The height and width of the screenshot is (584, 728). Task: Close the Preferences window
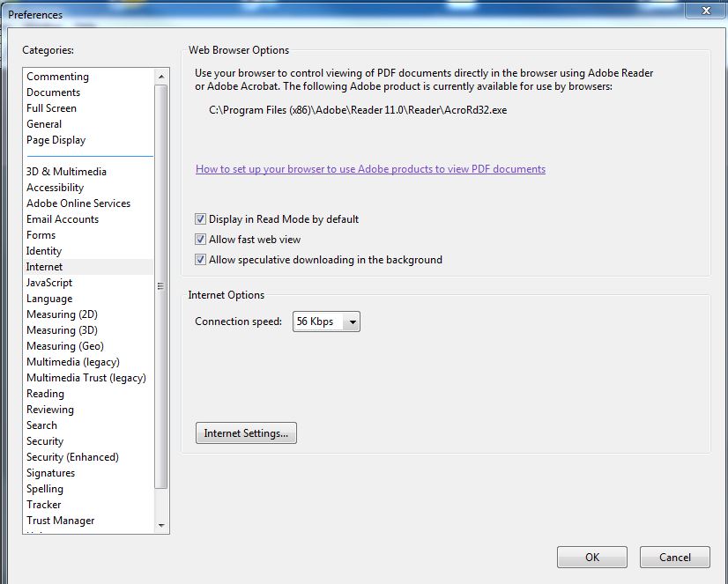706,11
